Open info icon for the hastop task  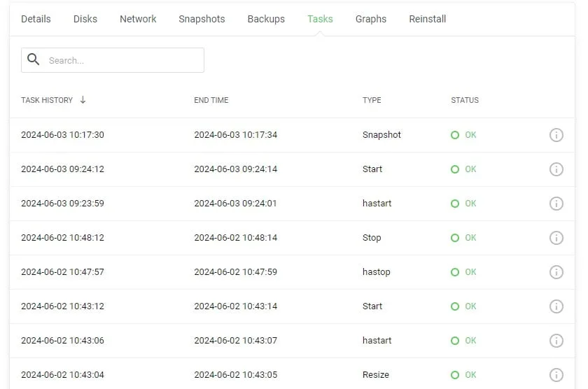coord(556,272)
